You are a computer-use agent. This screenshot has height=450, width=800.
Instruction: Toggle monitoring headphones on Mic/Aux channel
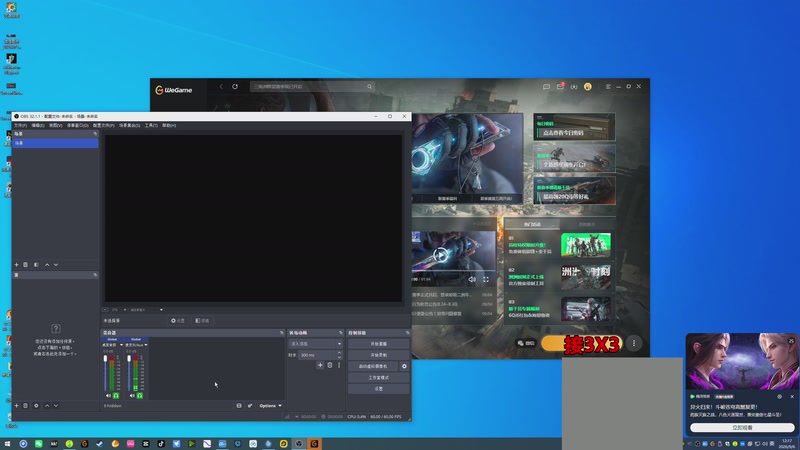140,395
